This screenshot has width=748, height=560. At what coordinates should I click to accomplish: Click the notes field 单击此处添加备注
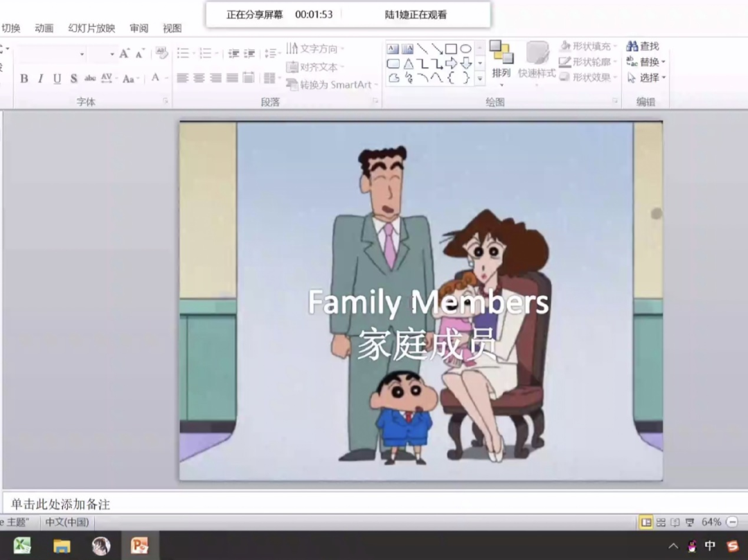[374, 504]
